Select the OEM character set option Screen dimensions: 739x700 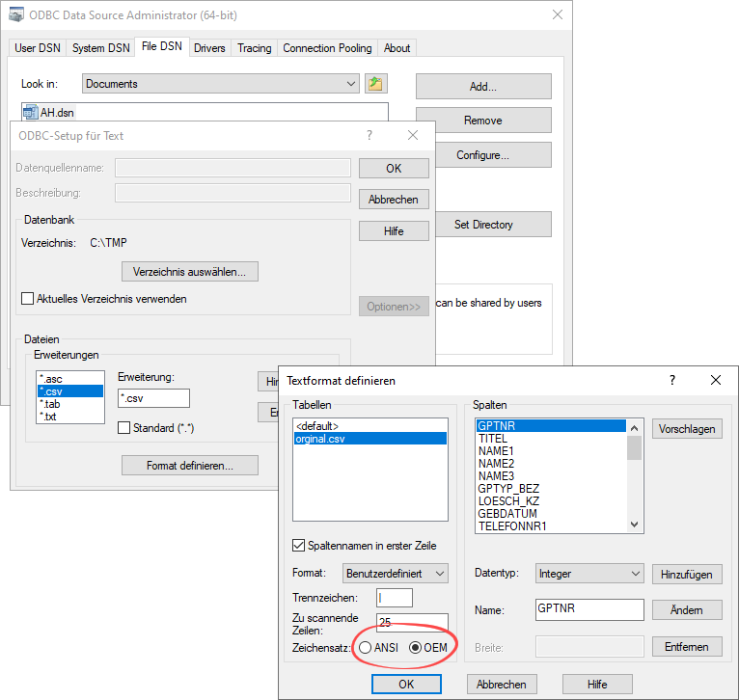(417, 647)
